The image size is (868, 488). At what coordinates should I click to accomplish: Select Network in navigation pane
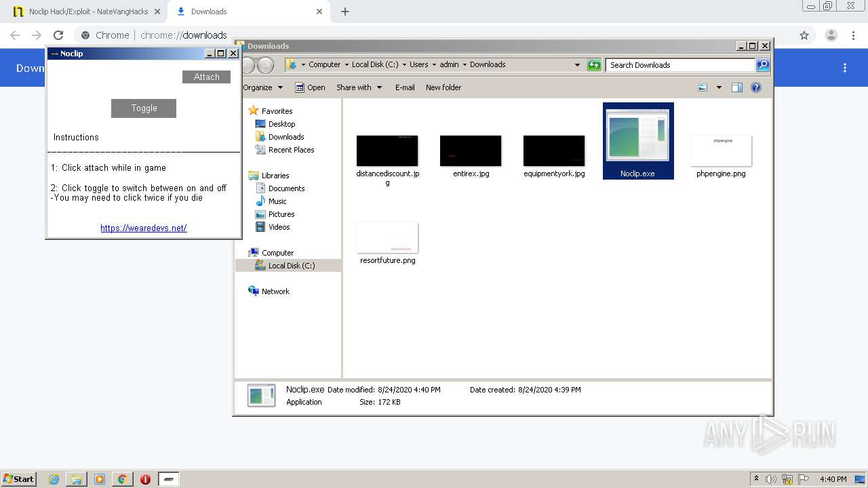[275, 291]
